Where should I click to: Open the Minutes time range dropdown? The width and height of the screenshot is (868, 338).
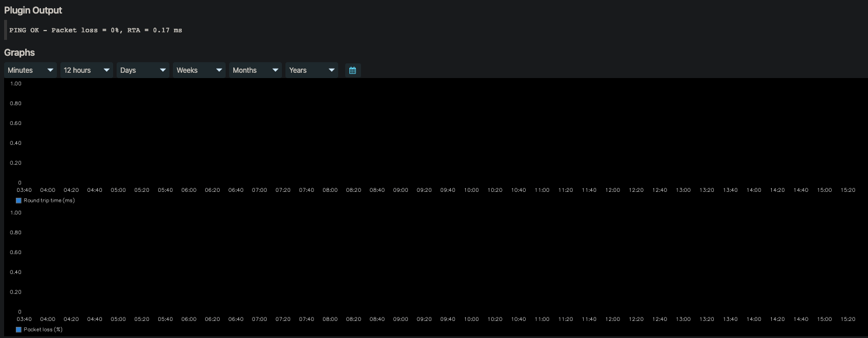29,70
